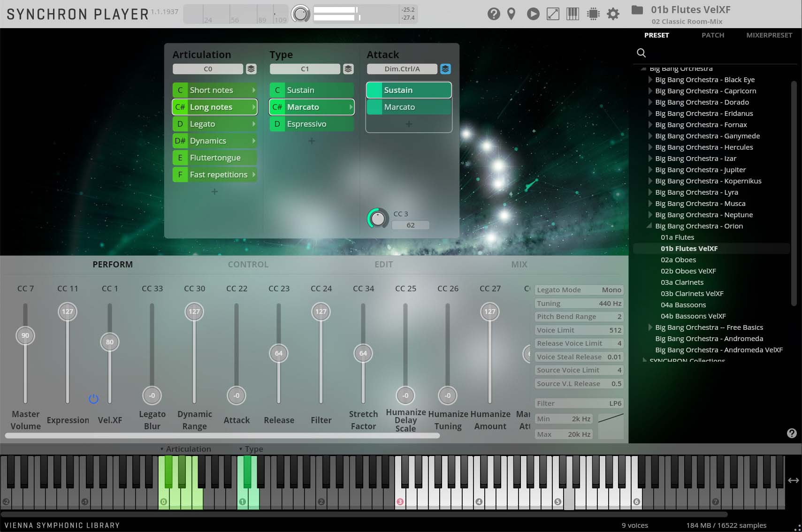Load the 03b Clarinets VelXF preset
Screen dimensions: 802x532
[692, 294]
